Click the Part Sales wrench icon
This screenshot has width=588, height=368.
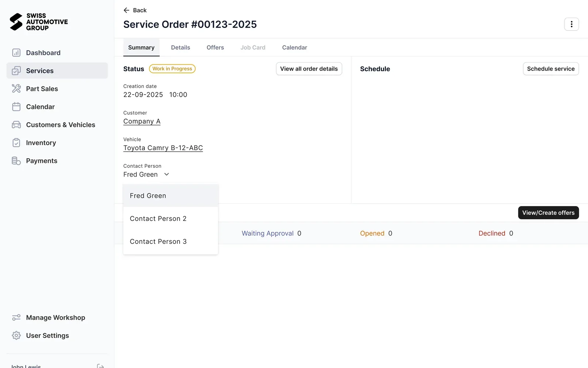pyautogui.click(x=16, y=89)
